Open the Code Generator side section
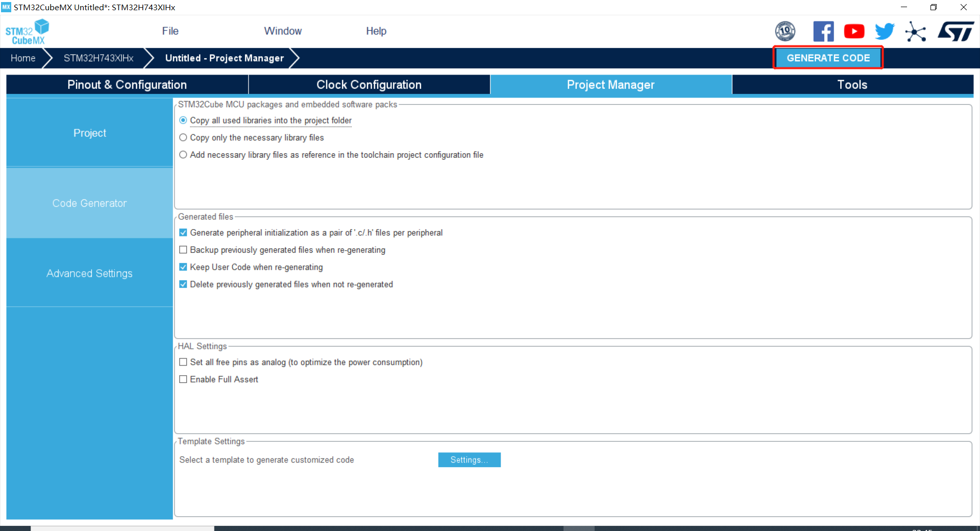Screen dimensions: 980x531 [x=90, y=203]
